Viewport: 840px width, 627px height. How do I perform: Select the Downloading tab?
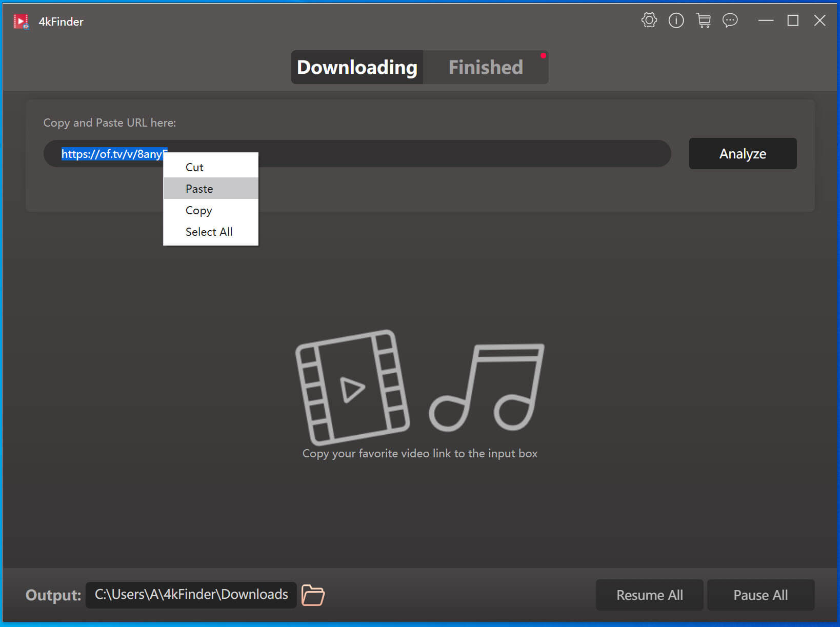tap(357, 67)
